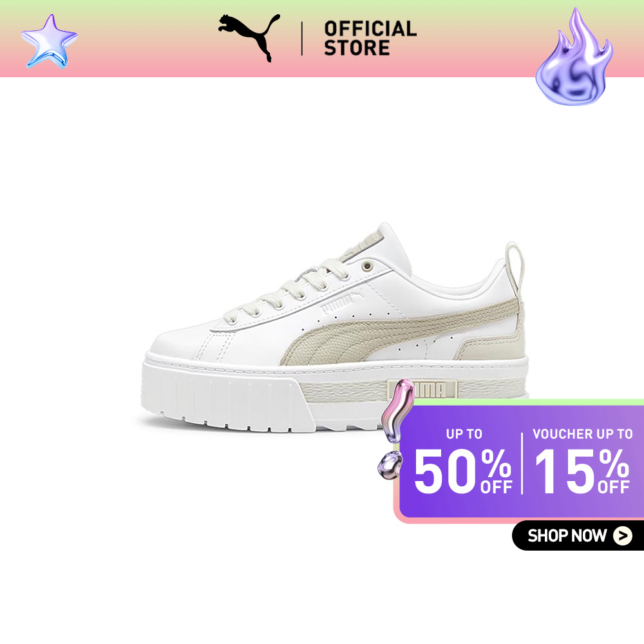Open the Official Store text link
644x644 pixels.
370,38
